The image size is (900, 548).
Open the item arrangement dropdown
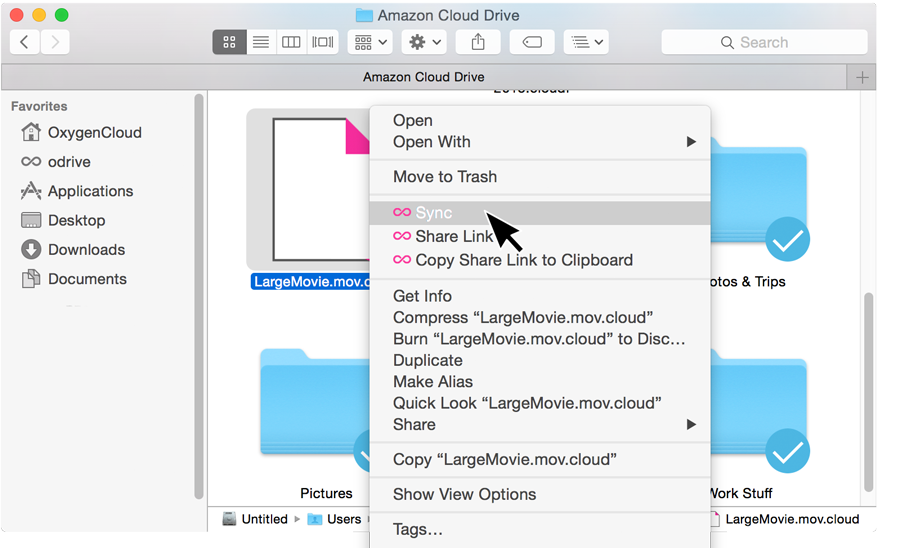tap(370, 42)
